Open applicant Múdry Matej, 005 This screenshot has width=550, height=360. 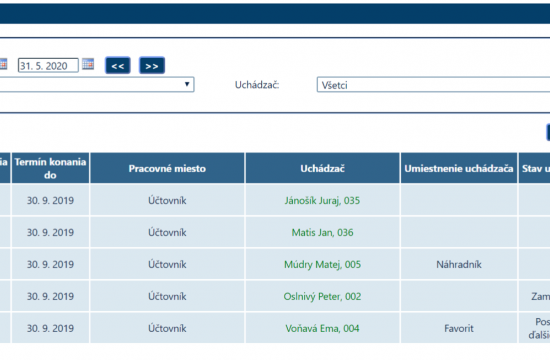(322, 264)
